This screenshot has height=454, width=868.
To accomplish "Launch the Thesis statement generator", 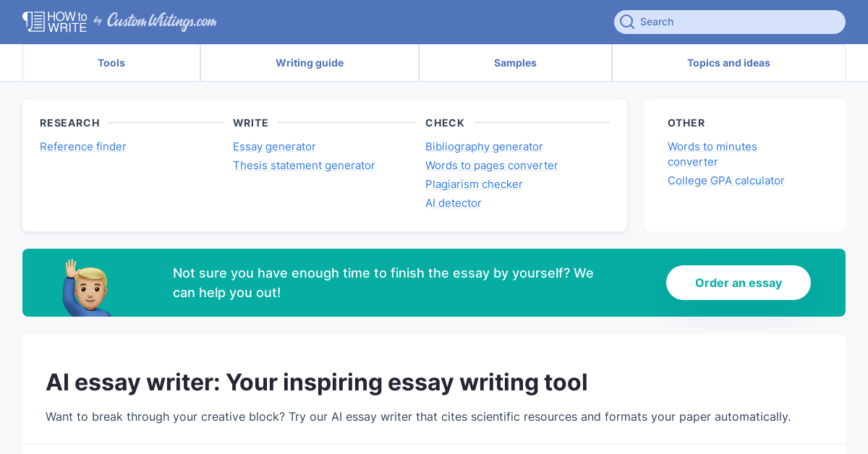I will point(304,166).
